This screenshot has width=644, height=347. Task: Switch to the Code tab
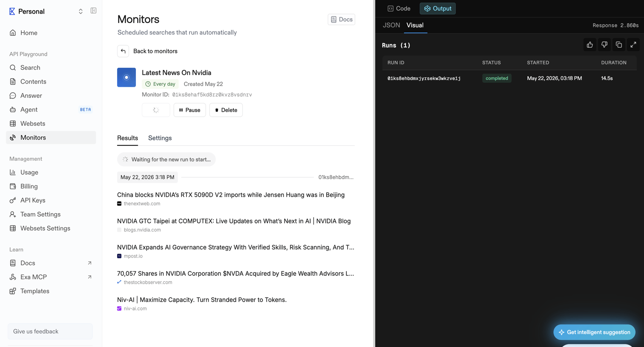[399, 9]
